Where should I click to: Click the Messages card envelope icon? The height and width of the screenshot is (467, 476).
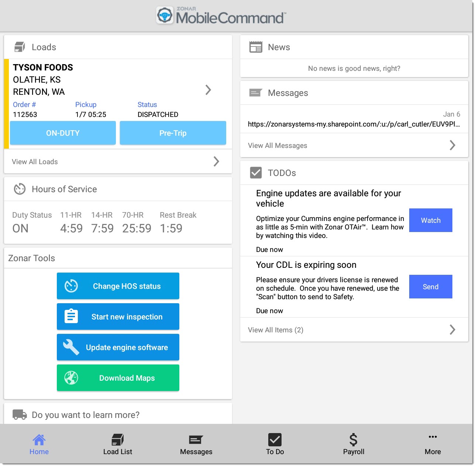(x=256, y=93)
